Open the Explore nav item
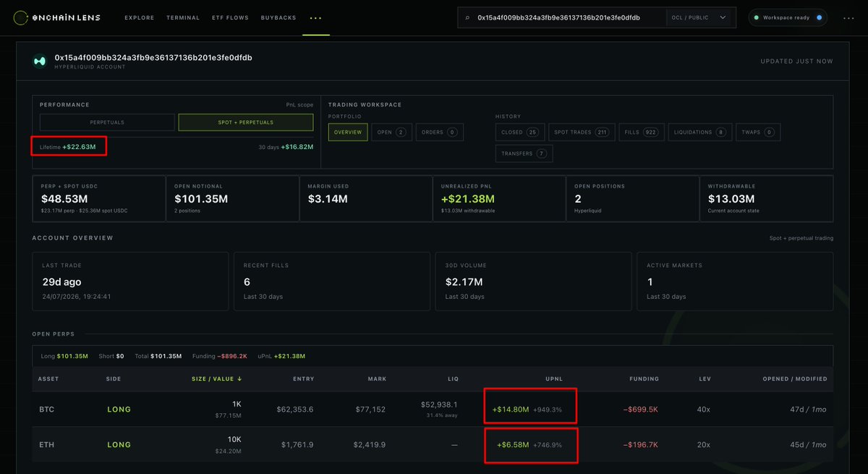This screenshot has width=868, height=474. pyautogui.click(x=139, y=17)
